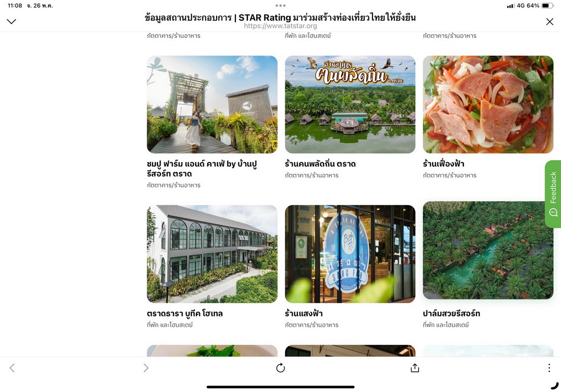
Task: Open ชมพู ฟาร์ม แอนด์ คาเฟ่ listing title
Action: (x=202, y=168)
